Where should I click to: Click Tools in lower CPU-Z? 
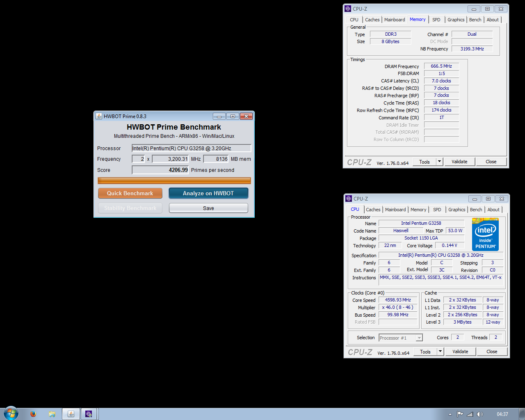click(425, 352)
